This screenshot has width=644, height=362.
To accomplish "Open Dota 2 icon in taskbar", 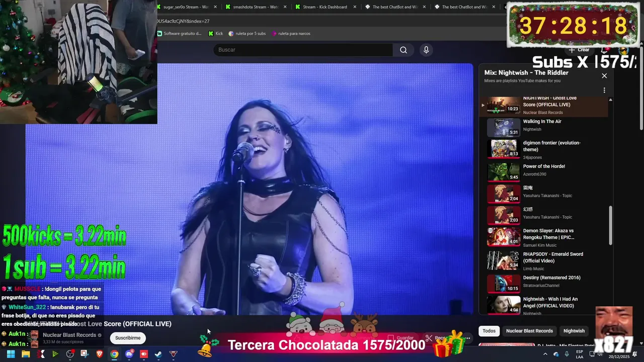I will 174,354.
